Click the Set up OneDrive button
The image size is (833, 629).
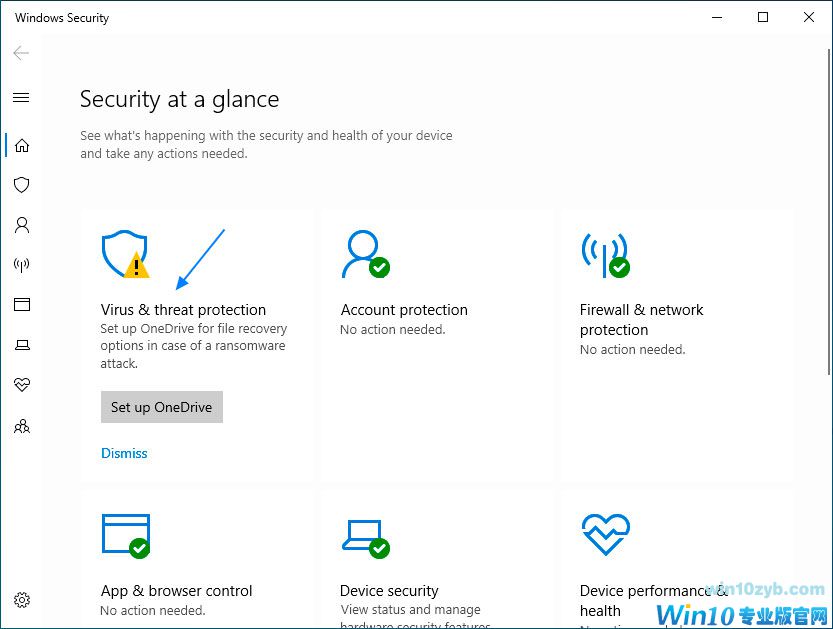(161, 407)
